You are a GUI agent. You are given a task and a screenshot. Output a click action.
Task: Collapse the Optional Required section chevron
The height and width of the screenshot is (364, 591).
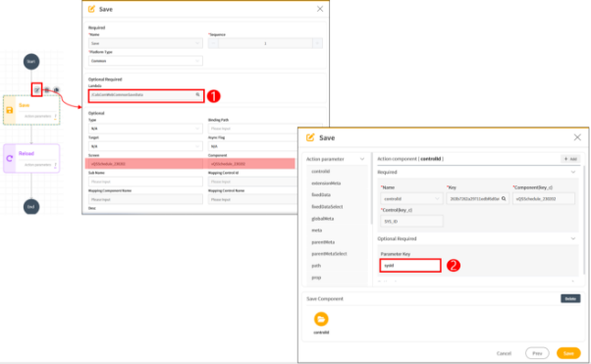(x=573, y=238)
